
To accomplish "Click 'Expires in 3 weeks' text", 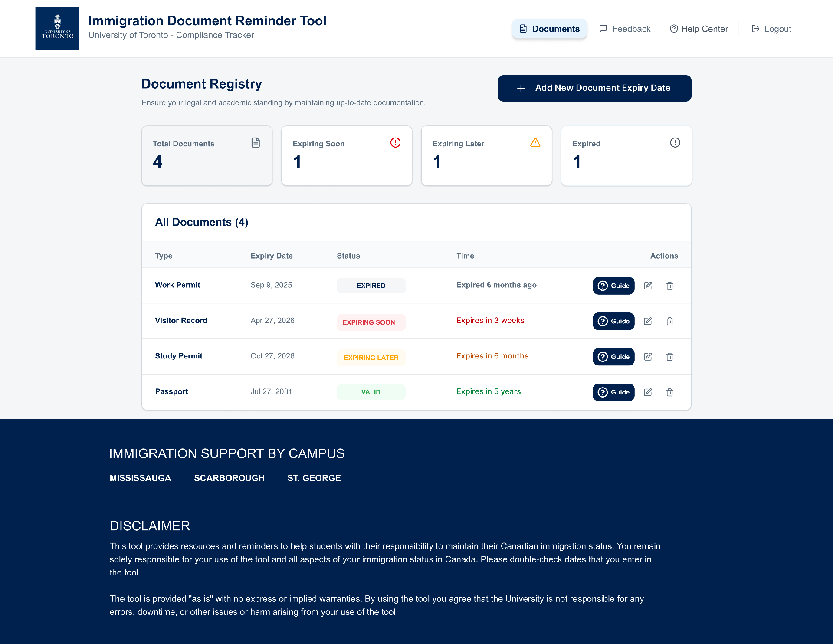I will 490,320.
